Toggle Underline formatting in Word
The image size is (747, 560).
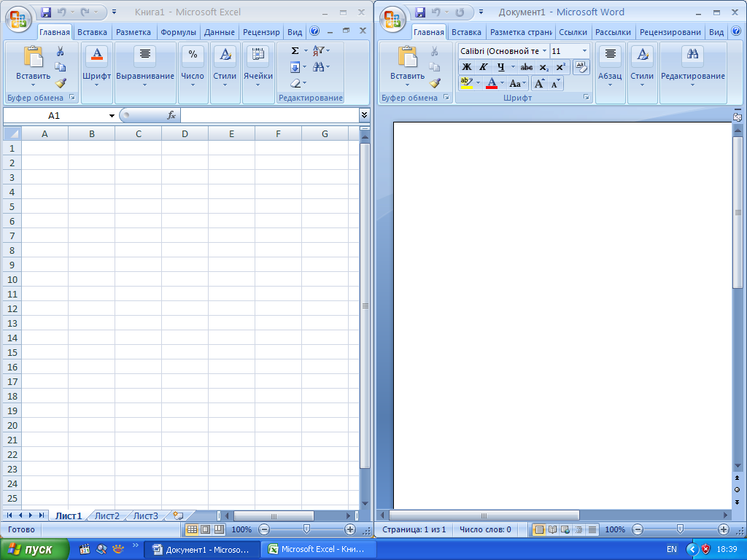coord(500,67)
